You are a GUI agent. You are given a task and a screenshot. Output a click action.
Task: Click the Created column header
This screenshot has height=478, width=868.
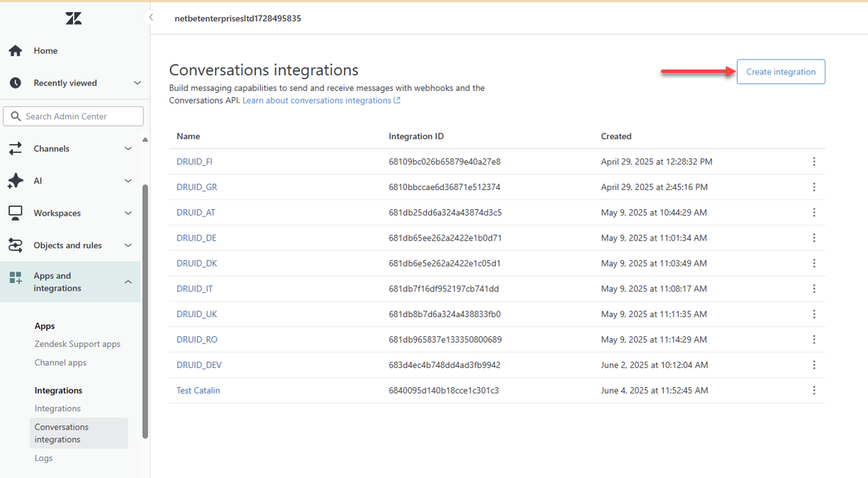tap(616, 136)
